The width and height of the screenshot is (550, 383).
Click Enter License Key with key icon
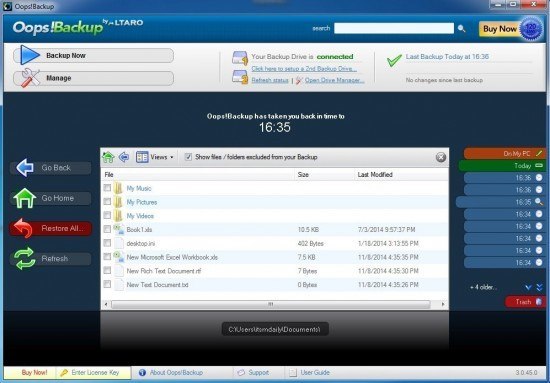90,372
